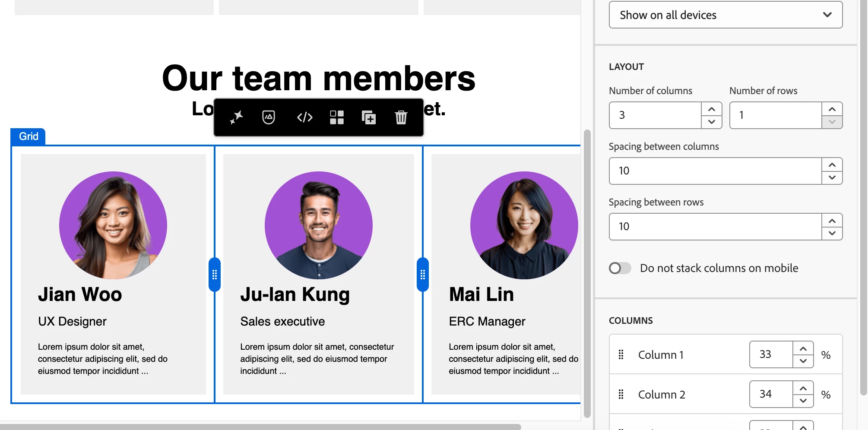Duplicate the grid with the copy icon
This screenshot has height=430, width=868.
click(369, 117)
